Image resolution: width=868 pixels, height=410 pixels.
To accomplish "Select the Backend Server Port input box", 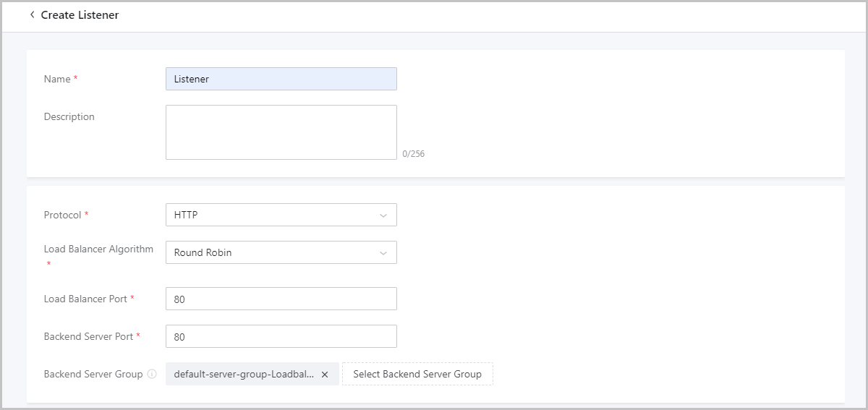I will (281, 336).
